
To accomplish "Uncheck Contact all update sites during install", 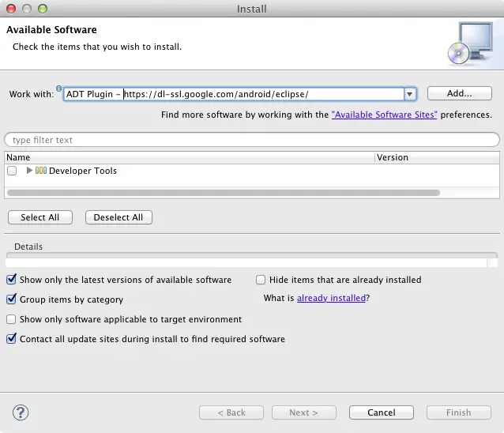I will click(11, 339).
